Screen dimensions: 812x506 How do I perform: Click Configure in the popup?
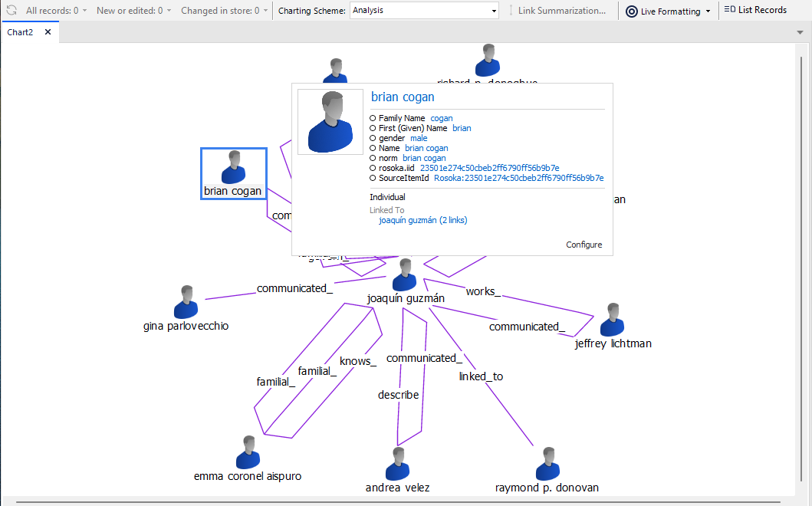tap(584, 245)
